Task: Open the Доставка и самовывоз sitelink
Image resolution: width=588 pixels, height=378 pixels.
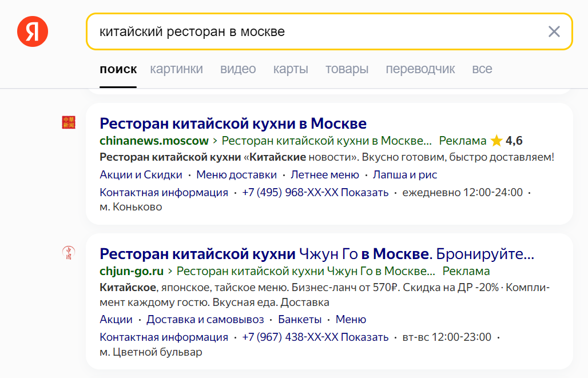Action: tap(205, 320)
